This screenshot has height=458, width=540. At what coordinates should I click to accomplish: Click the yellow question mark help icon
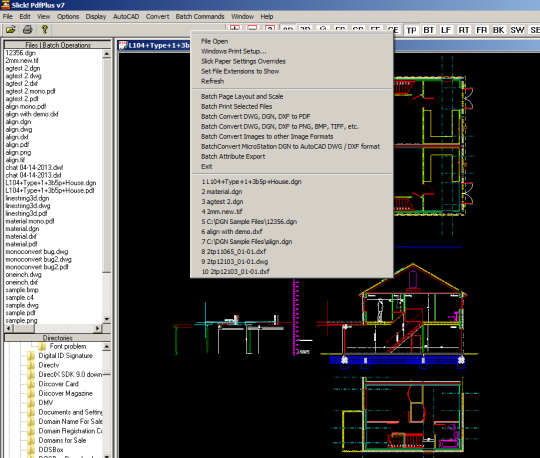pos(44,30)
